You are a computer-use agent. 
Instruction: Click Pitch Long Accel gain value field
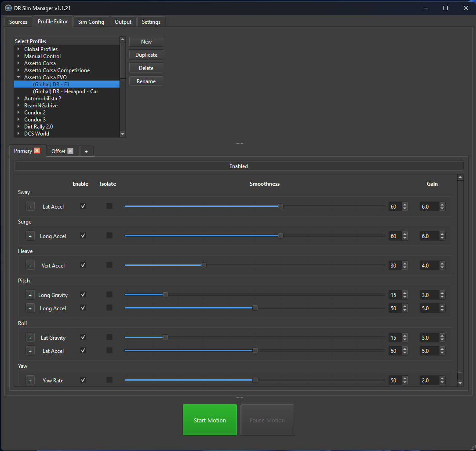point(429,308)
